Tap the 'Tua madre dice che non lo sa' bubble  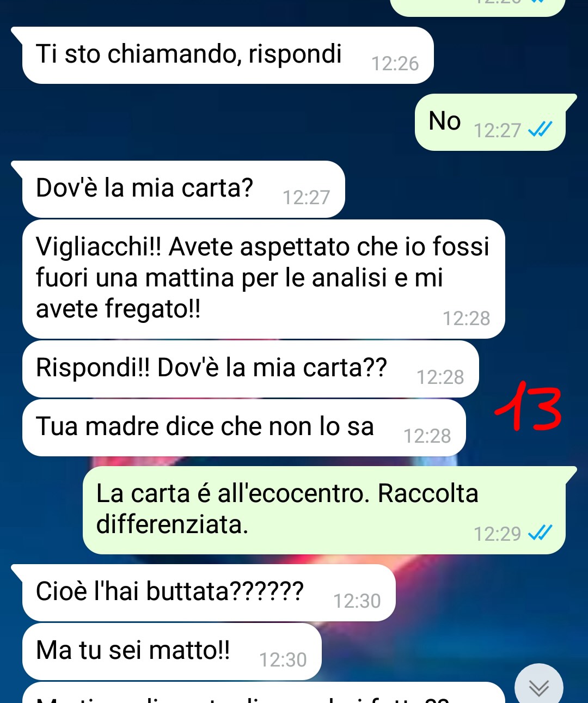pos(244,427)
